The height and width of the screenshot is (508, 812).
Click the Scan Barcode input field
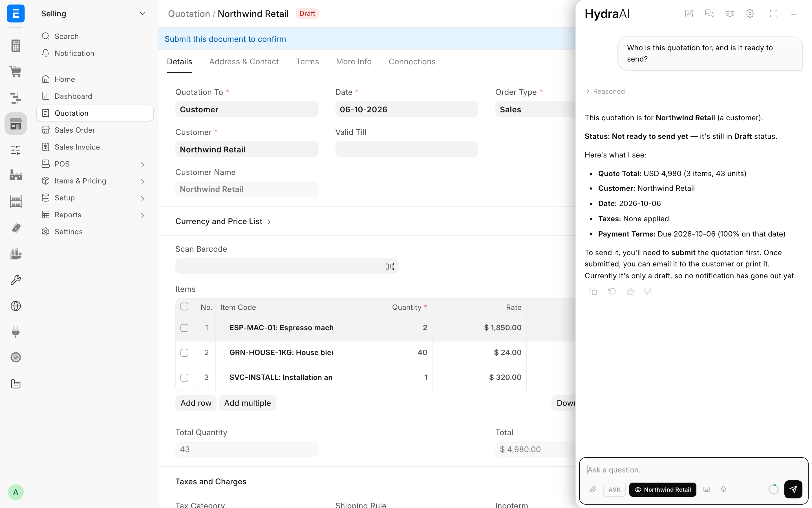[287, 266]
